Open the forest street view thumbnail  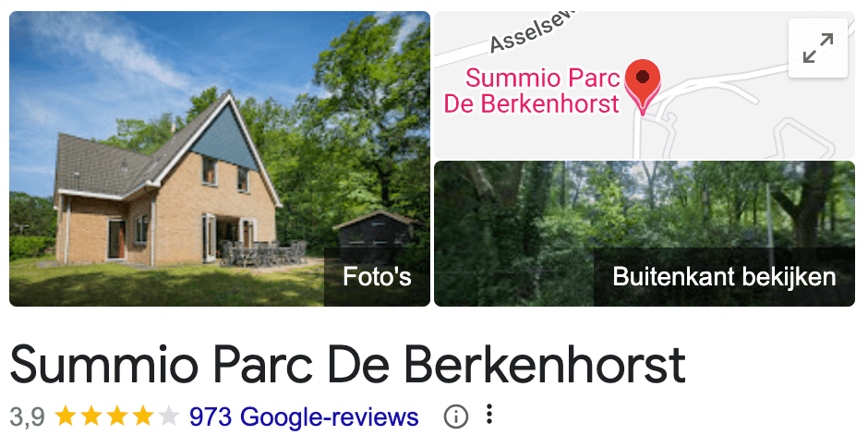pyautogui.click(x=645, y=233)
